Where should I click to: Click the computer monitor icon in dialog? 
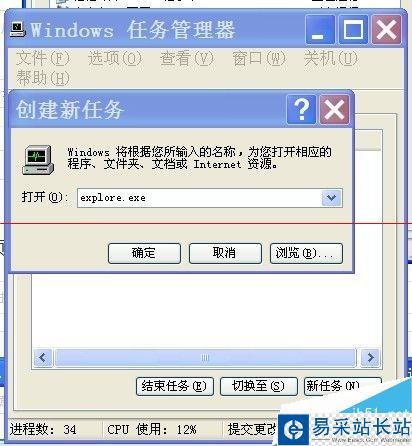click(x=38, y=160)
